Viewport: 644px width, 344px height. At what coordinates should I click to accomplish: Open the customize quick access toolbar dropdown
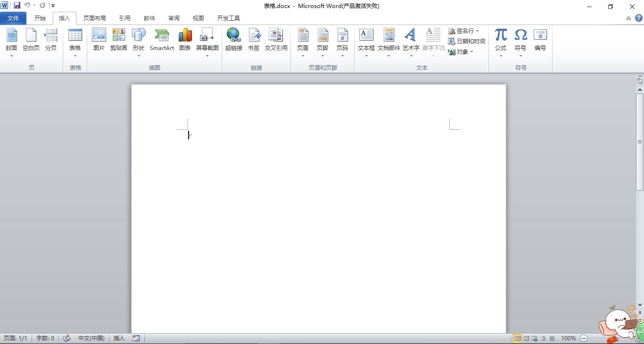pos(53,6)
